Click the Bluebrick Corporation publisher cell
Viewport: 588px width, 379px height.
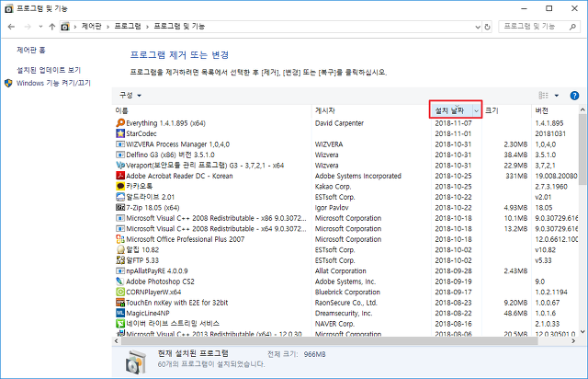347,292
